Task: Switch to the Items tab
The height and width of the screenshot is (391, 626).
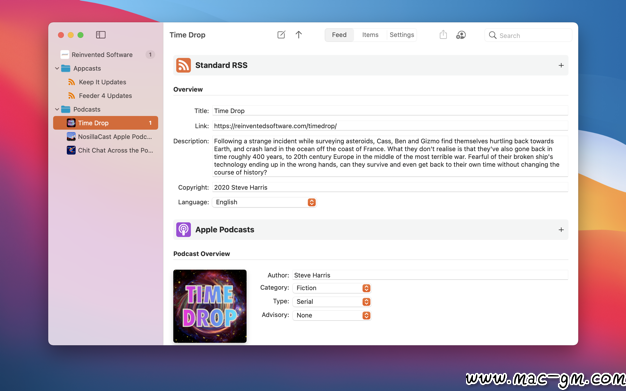Action: tap(370, 35)
